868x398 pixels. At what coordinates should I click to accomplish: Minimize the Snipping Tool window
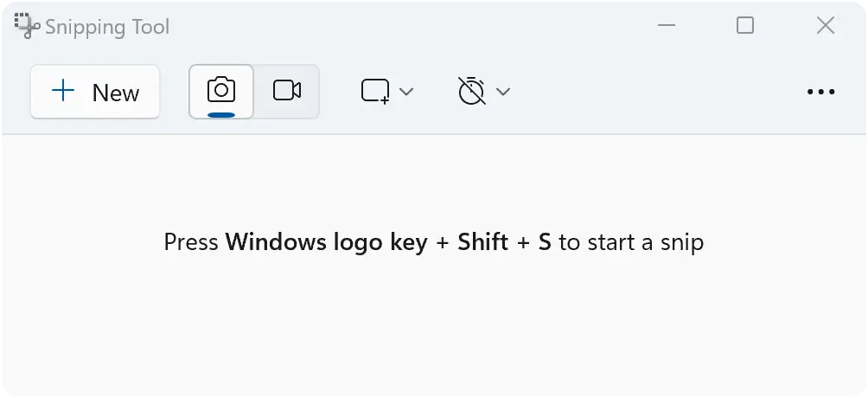point(667,25)
